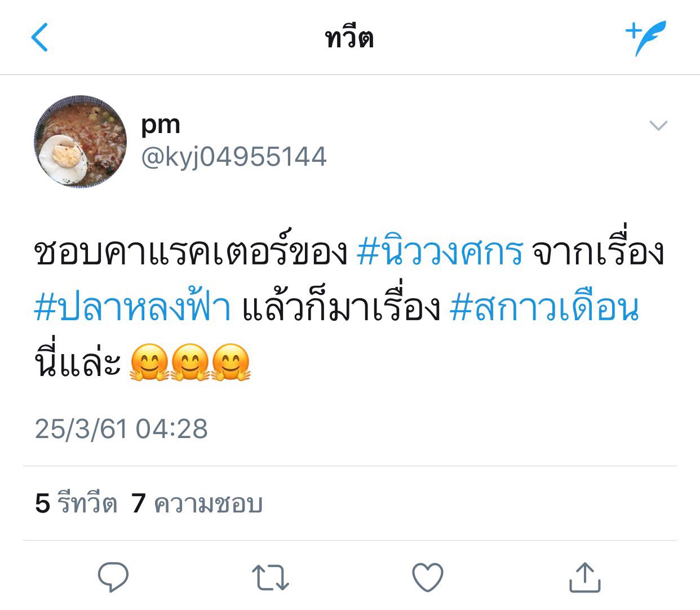Open hashtag #นิววงศกร
Viewport: 700px width, 610px height.
pyautogui.click(x=440, y=253)
